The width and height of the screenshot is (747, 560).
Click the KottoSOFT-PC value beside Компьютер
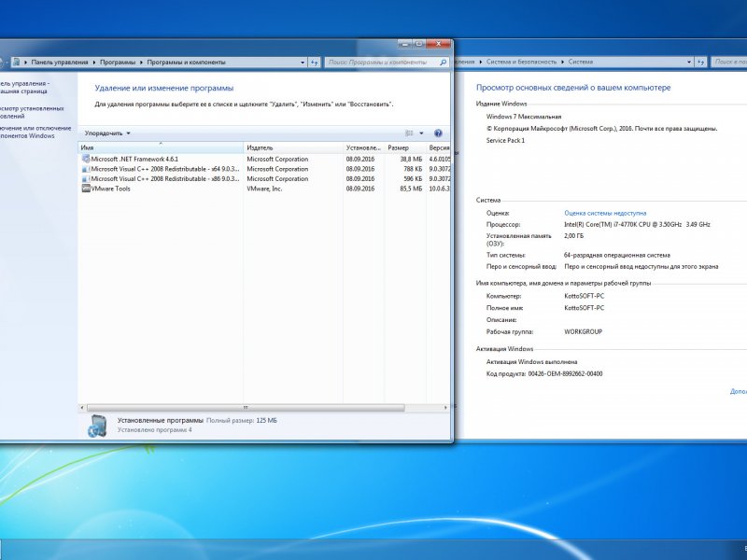tap(585, 296)
